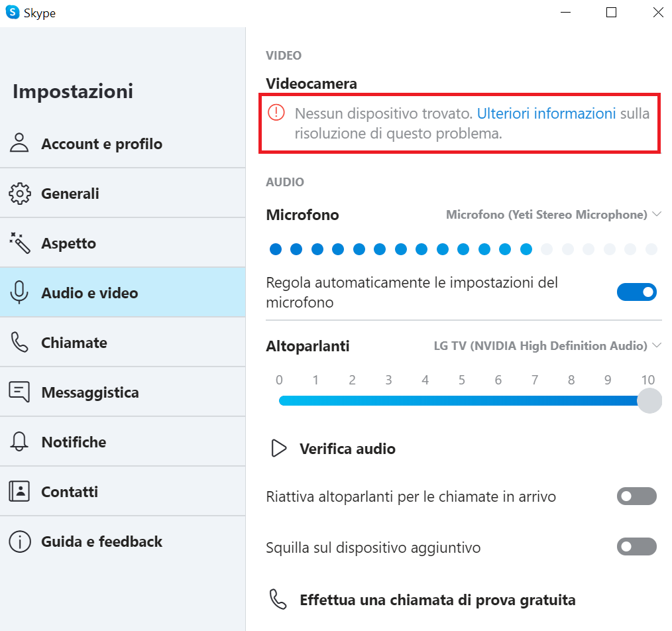This screenshot has width=672, height=631.
Task: Open the Audio e video settings section
Action: [89, 293]
